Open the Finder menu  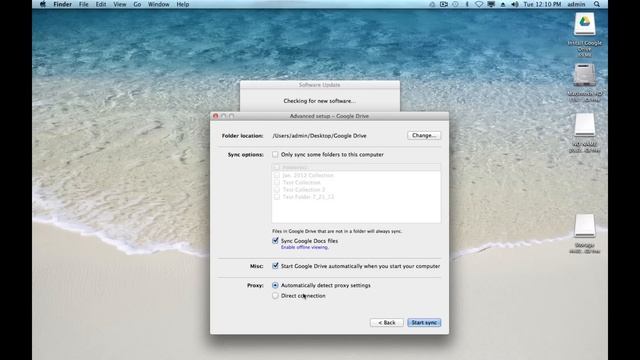pos(62,4)
